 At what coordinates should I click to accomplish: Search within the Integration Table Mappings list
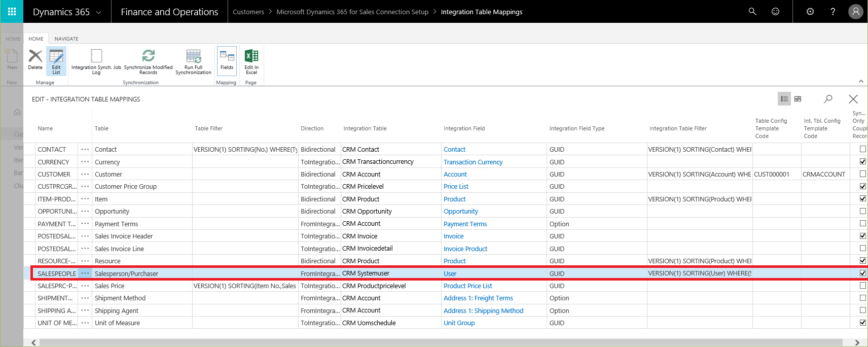(828, 99)
